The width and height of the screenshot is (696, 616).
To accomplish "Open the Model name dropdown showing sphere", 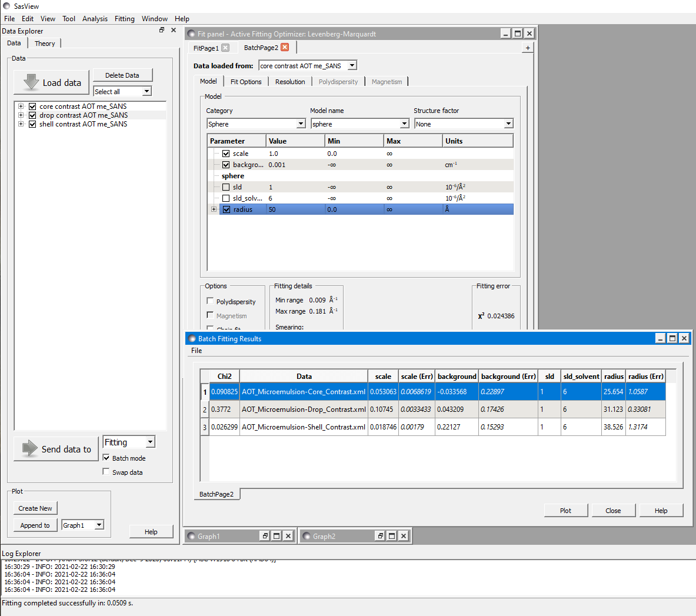I will pyautogui.click(x=405, y=124).
